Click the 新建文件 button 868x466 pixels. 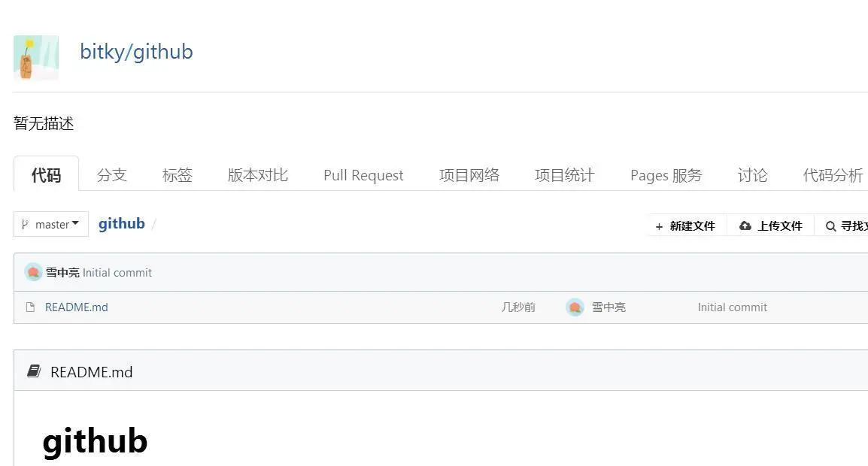684,225
